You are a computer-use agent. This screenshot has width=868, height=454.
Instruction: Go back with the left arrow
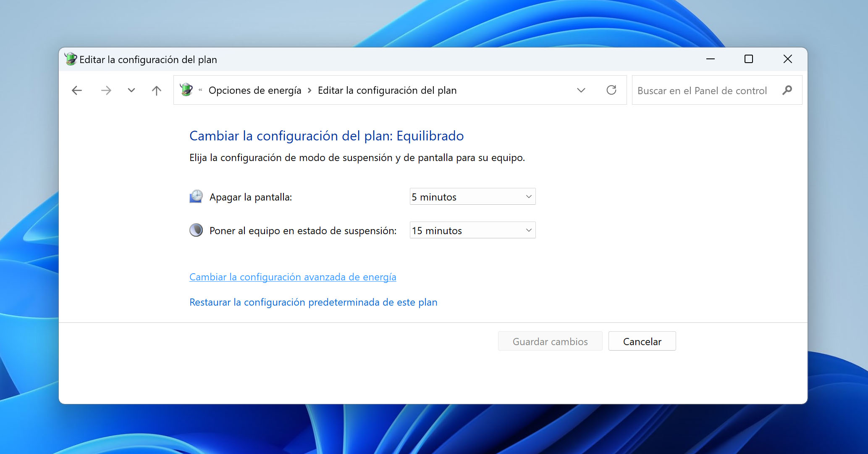point(77,90)
